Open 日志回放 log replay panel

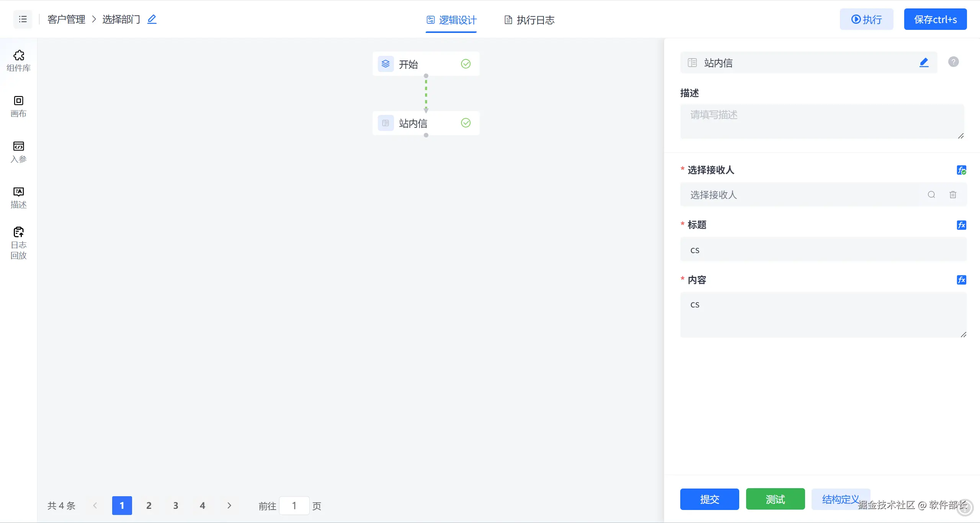(18, 243)
